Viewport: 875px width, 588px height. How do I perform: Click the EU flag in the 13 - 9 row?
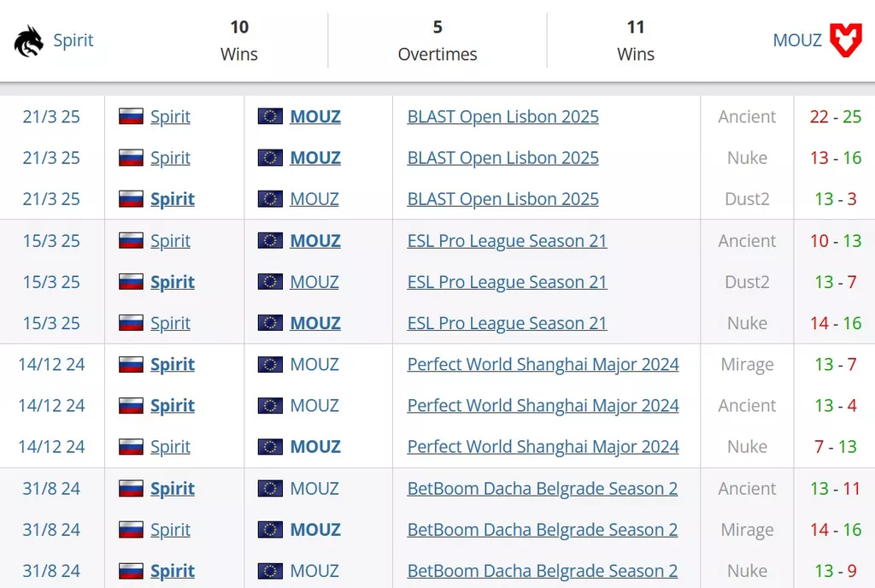tap(270, 571)
